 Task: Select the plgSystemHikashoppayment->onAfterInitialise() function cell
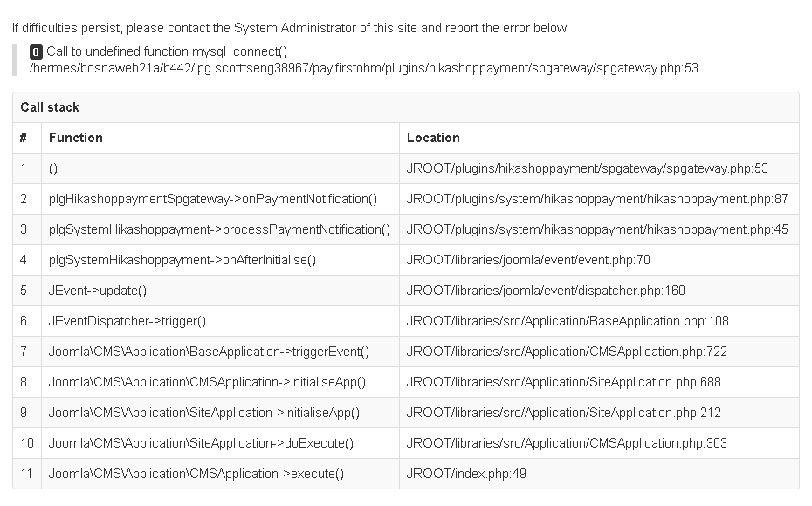click(x=182, y=260)
